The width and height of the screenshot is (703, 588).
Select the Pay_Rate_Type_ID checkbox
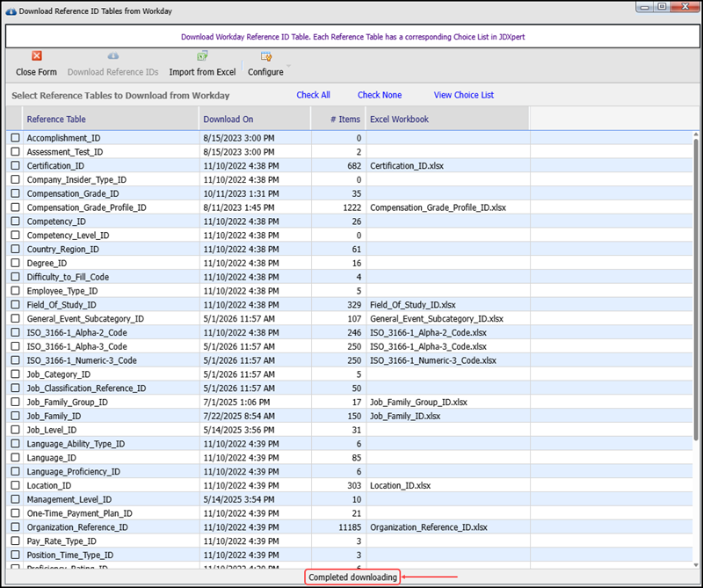pyautogui.click(x=15, y=541)
